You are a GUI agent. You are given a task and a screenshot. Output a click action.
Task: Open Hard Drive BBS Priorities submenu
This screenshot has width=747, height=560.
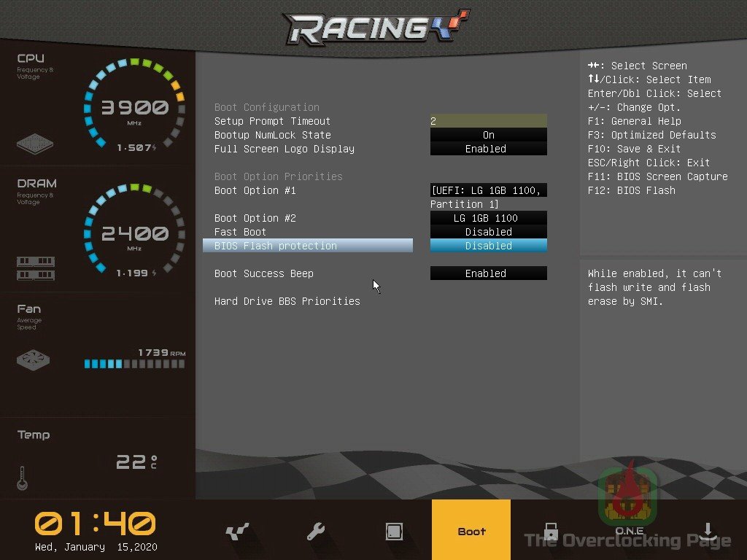click(287, 301)
